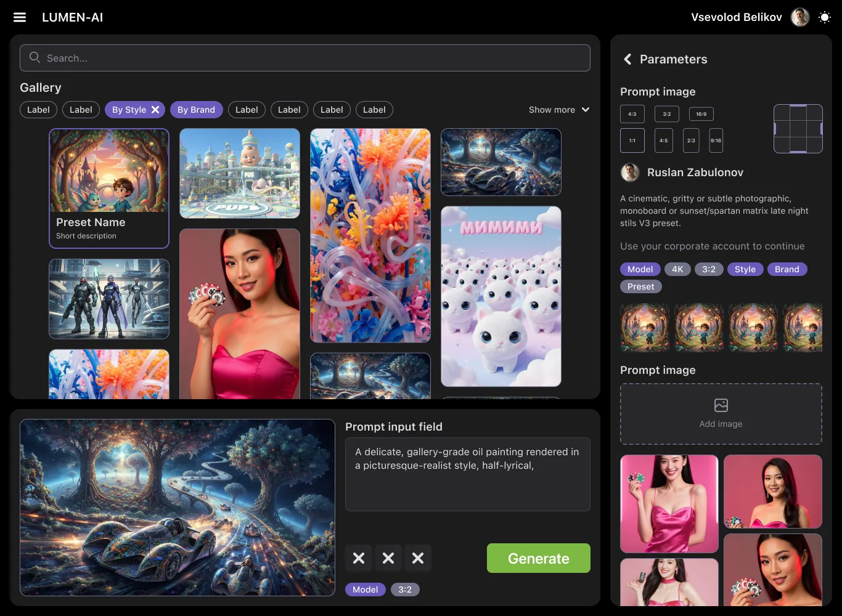Select the Style tag in Parameters
Viewport: 842px width, 616px height.
745,269
